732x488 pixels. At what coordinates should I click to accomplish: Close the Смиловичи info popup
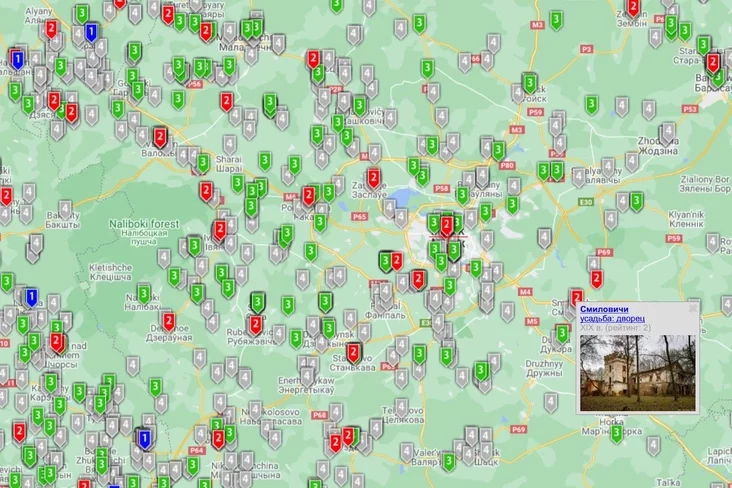click(692, 309)
